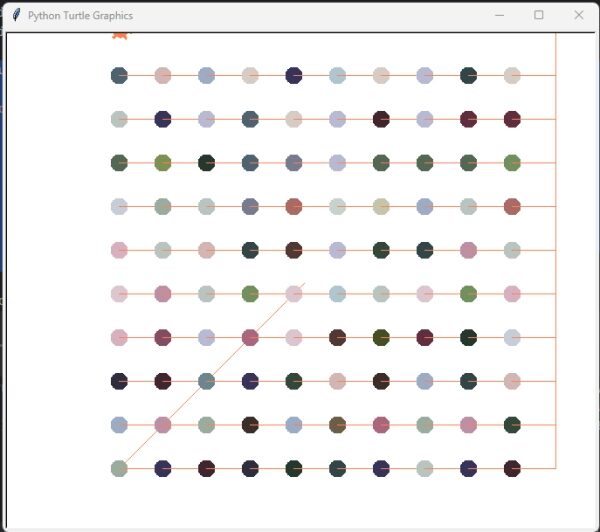Click the Python Turtle Graphics window title

(x=80, y=16)
